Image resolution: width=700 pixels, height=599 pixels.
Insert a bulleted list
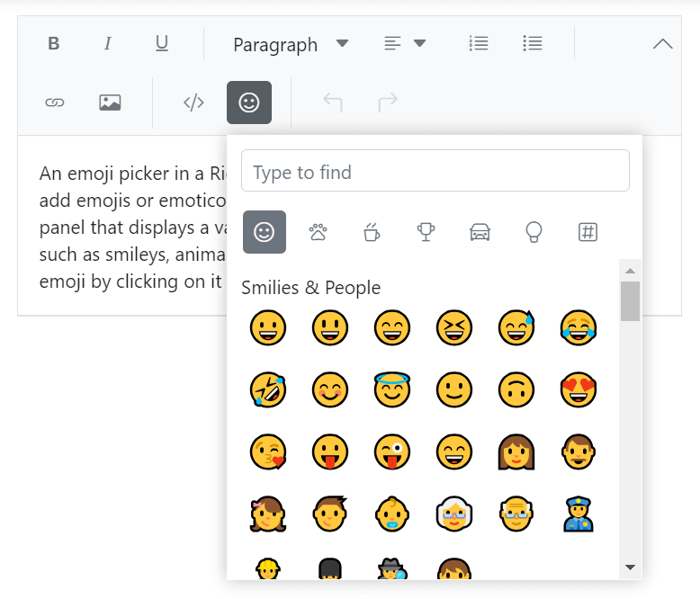coord(533,43)
